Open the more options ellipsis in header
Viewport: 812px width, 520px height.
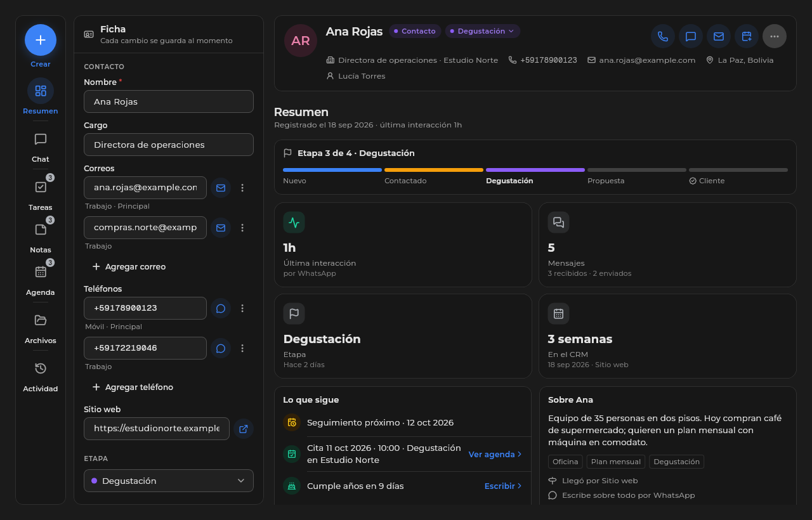pyautogui.click(x=775, y=36)
